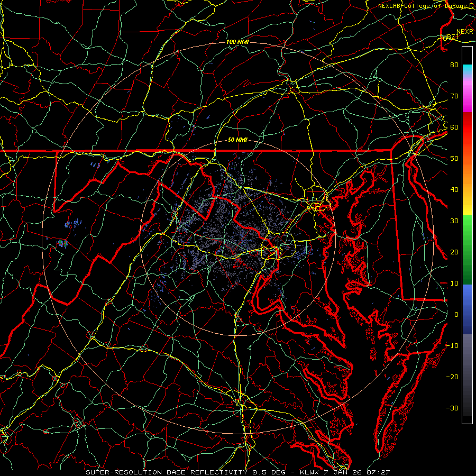Click the "0.5 DEG" elevation angle text
Viewport: 476px width, 476px height.
point(269,472)
